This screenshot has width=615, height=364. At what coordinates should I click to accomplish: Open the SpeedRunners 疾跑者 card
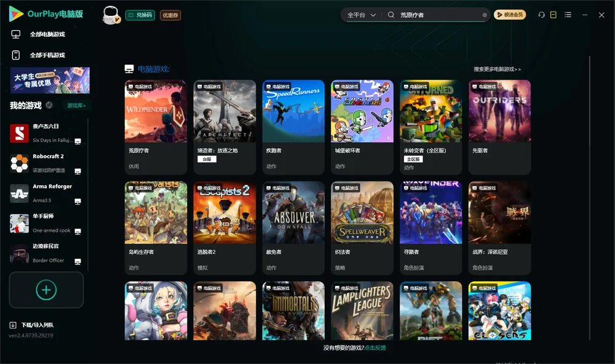293,127
